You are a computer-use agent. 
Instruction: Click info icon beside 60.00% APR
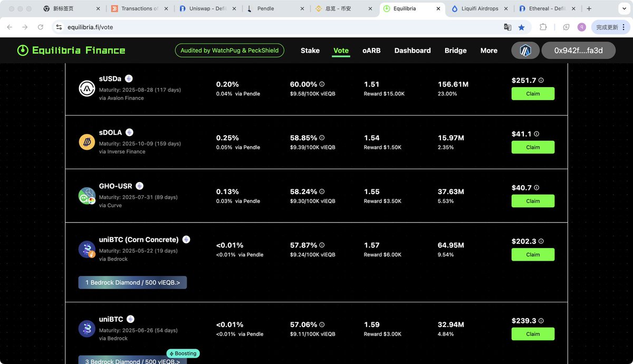[322, 84]
